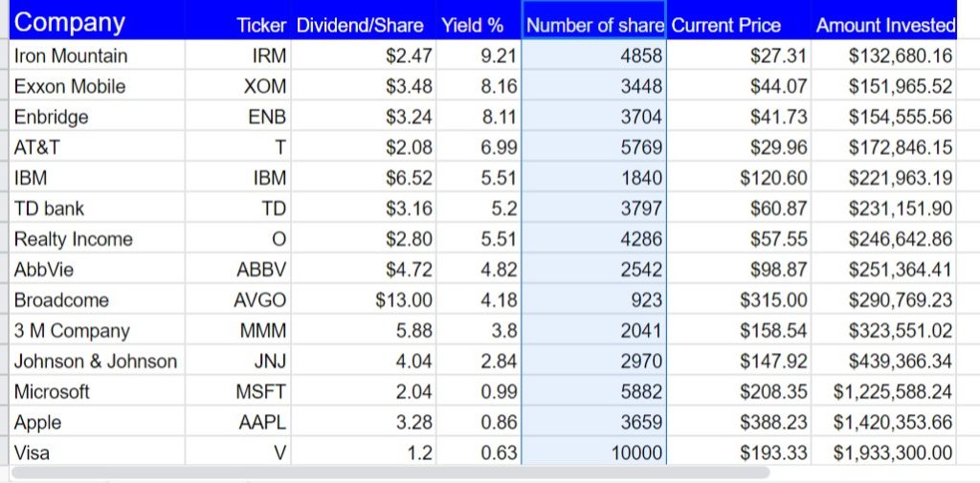
Task: Click the $1,225,588.24 amount cell
Action: [883, 392]
